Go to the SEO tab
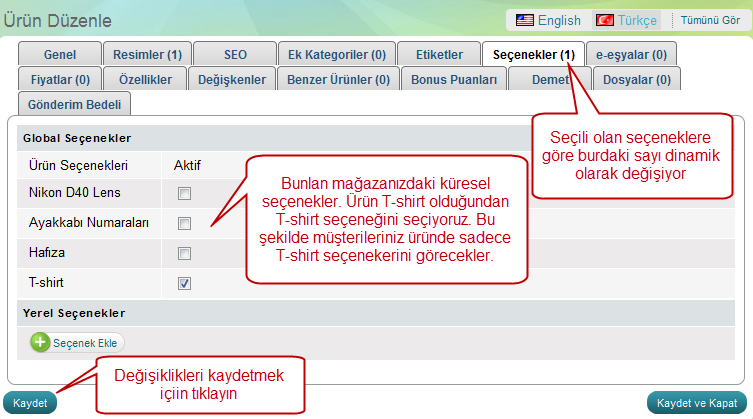This screenshot has height=419, width=753. (233, 54)
